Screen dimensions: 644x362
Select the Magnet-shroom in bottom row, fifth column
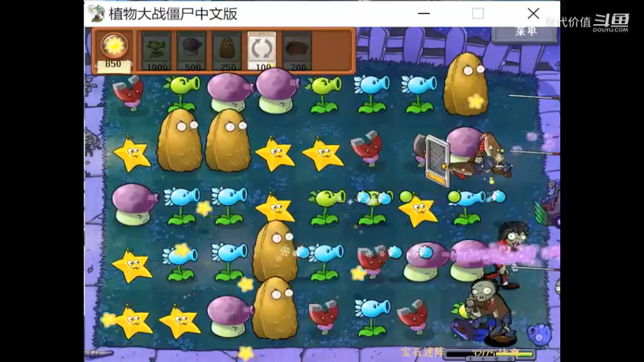tap(324, 317)
